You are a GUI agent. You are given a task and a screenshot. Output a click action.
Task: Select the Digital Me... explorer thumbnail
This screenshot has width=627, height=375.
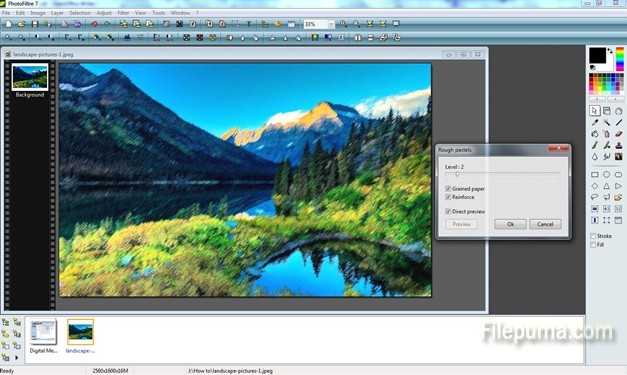click(43, 332)
